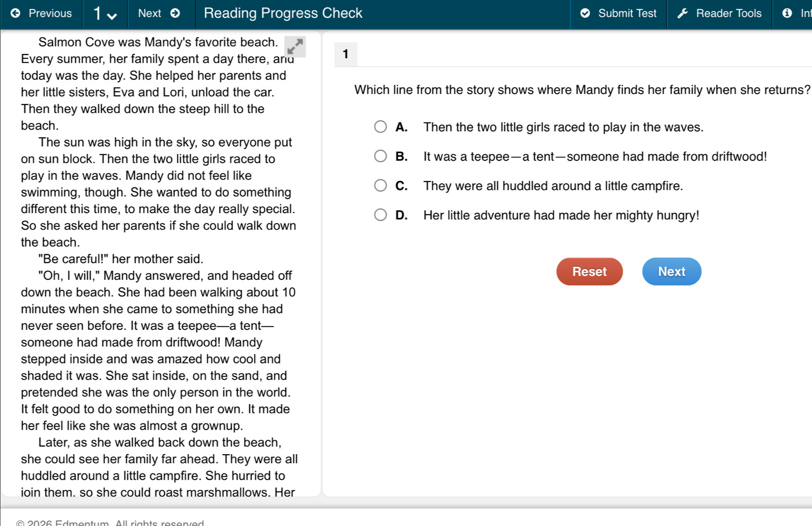Click the Reading Progress Check title

pyautogui.click(x=283, y=13)
